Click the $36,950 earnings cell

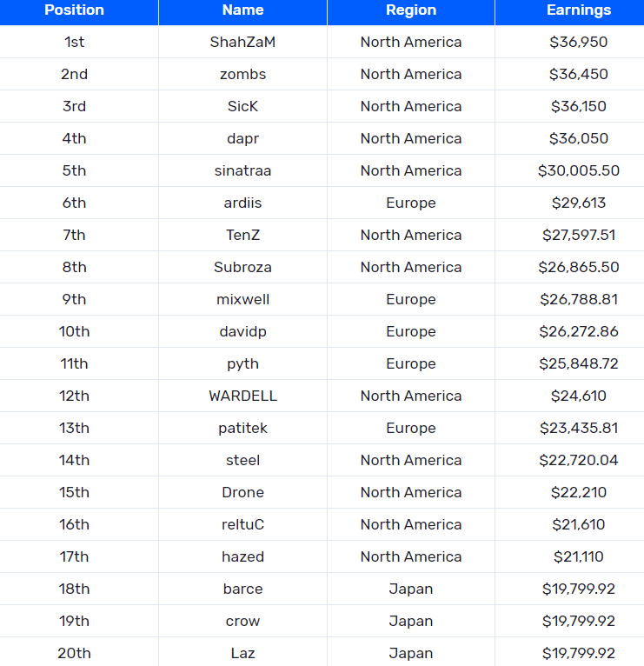[578, 42]
